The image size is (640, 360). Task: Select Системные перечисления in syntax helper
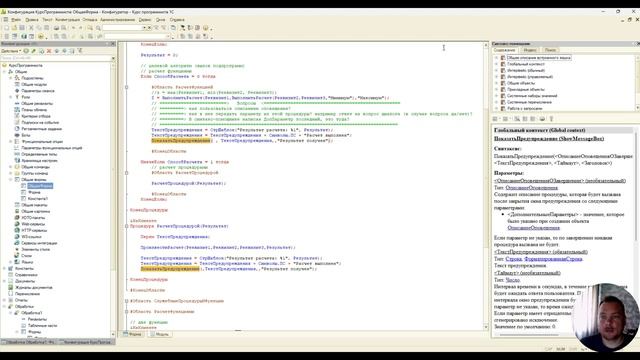click(x=530, y=102)
